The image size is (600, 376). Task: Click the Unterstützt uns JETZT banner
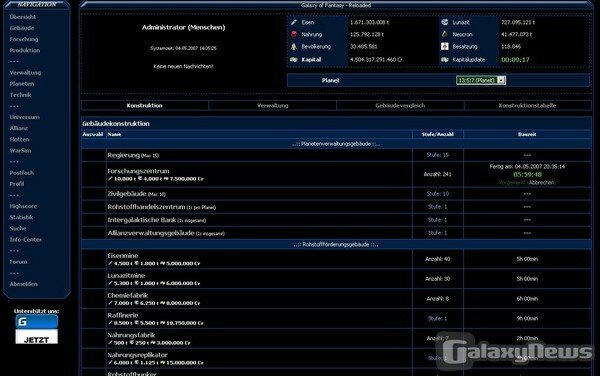pyautogui.click(x=36, y=329)
